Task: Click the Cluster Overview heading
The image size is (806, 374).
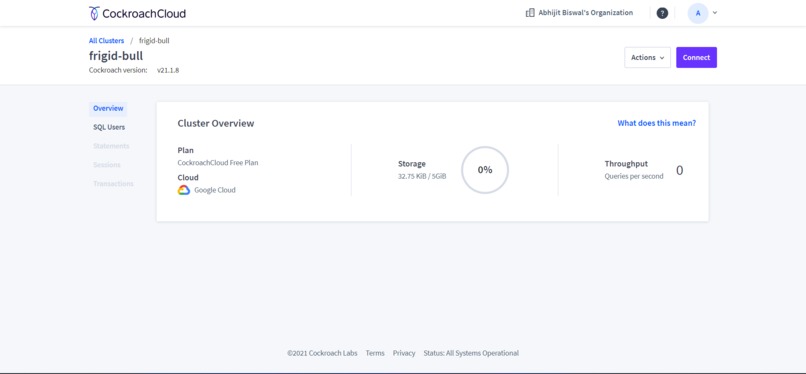Action: (x=216, y=123)
